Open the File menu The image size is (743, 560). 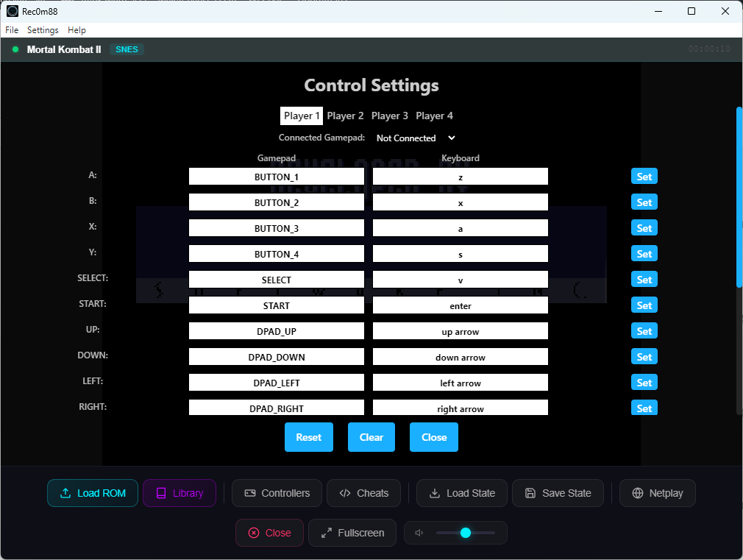tap(12, 30)
